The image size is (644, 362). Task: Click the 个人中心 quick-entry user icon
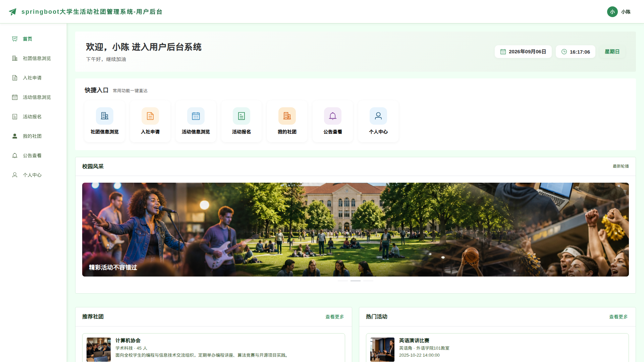point(378,116)
